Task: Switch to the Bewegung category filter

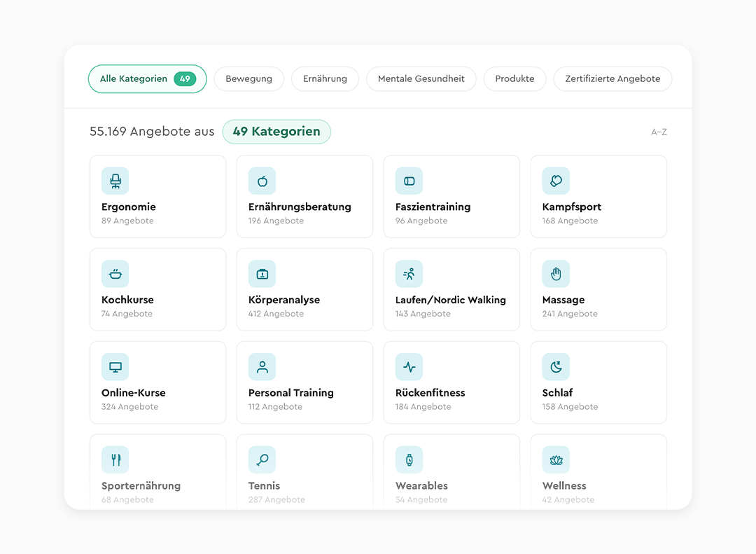Action: (248, 78)
